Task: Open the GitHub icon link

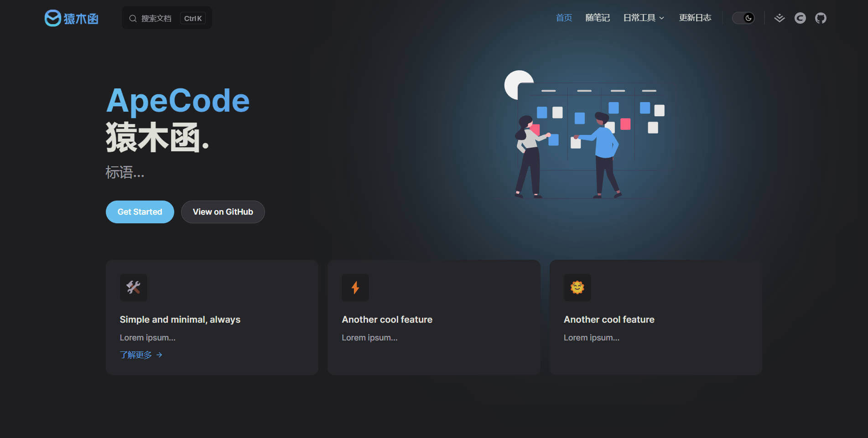Action: point(821,18)
